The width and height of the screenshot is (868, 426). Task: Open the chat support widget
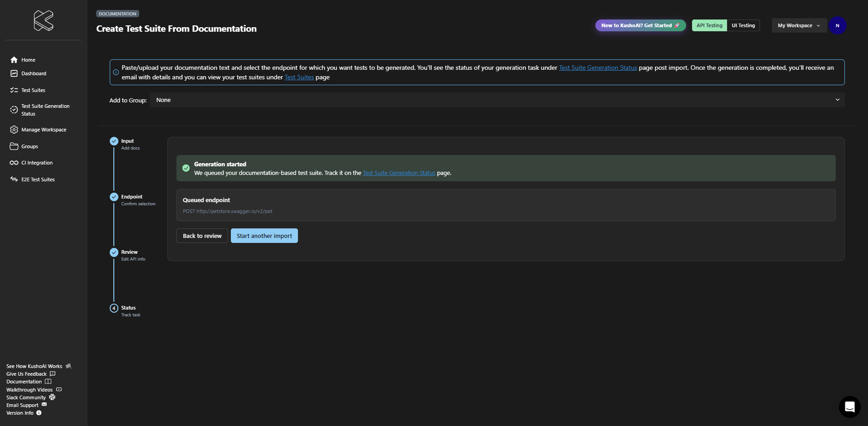click(x=849, y=407)
